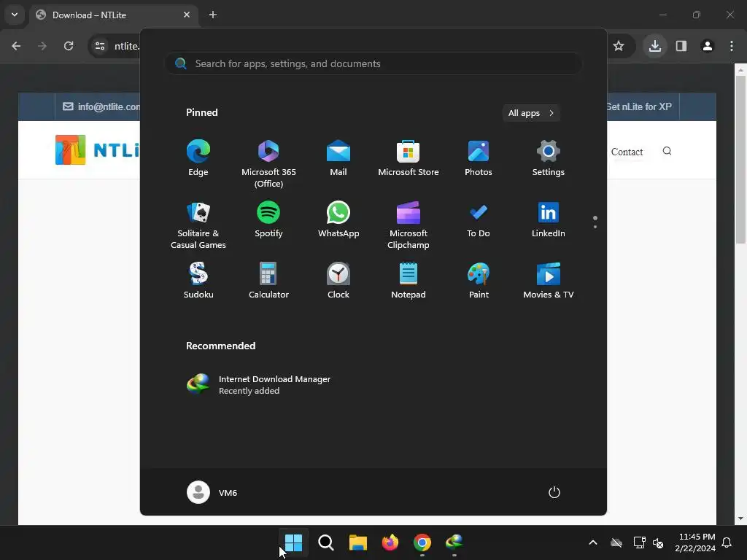Click the Contact link on NTLite page

point(627,152)
